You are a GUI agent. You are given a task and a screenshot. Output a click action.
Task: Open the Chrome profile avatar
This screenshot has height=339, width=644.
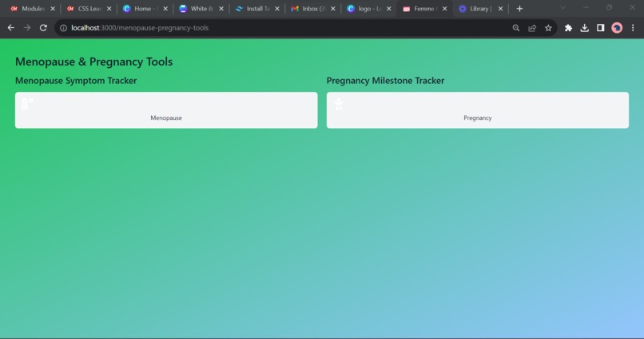pos(617,28)
